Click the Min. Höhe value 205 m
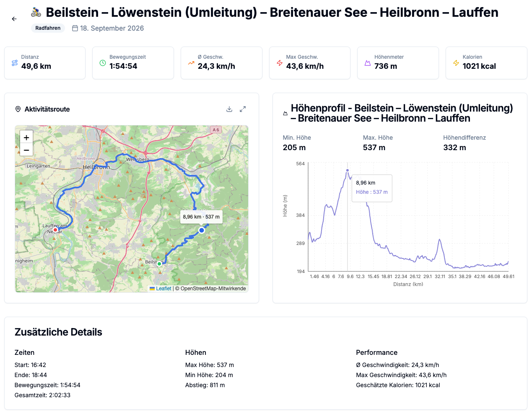The width and height of the screenshot is (532, 414). (294, 148)
